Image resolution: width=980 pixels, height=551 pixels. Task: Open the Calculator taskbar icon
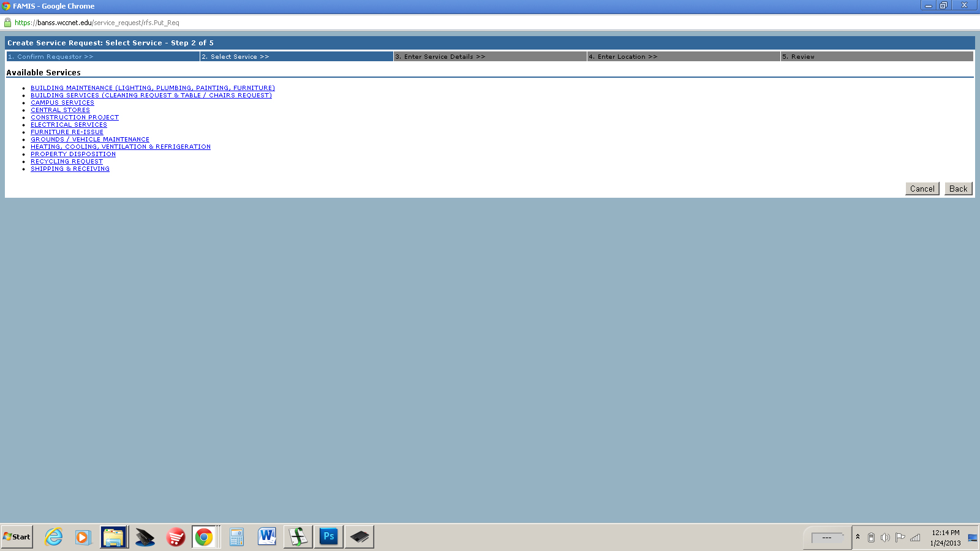point(236,537)
